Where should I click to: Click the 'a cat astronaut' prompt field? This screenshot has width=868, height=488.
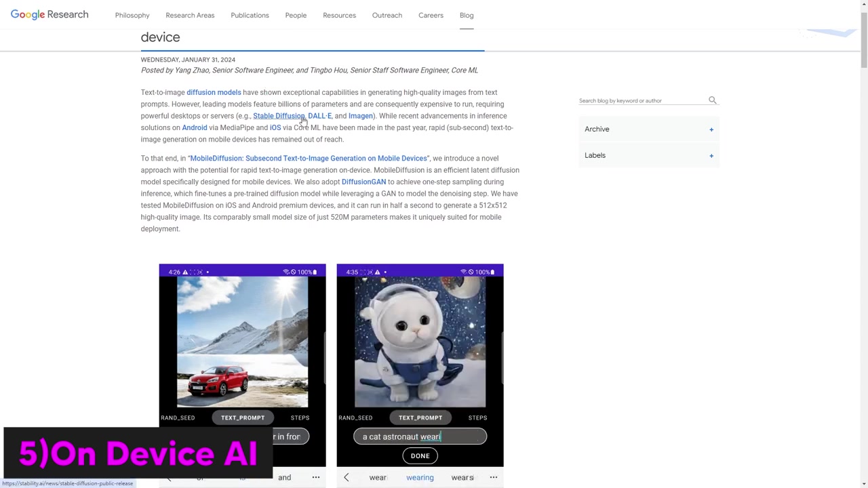click(420, 436)
